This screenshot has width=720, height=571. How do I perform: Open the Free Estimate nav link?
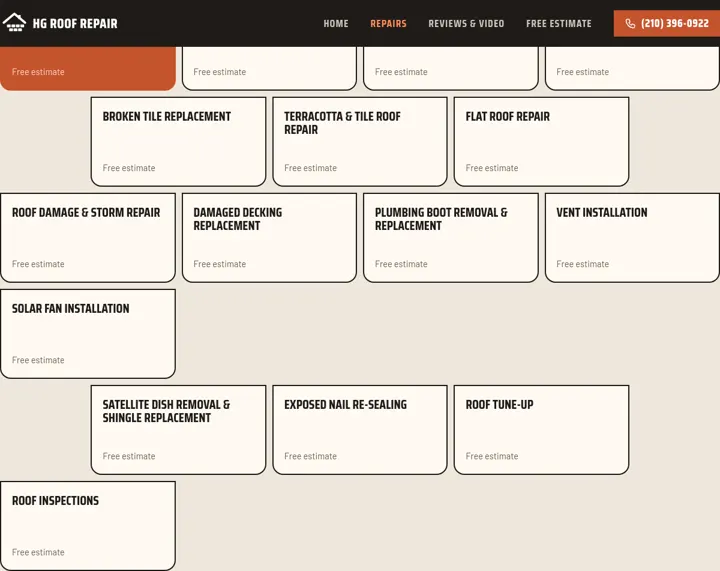[559, 23]
